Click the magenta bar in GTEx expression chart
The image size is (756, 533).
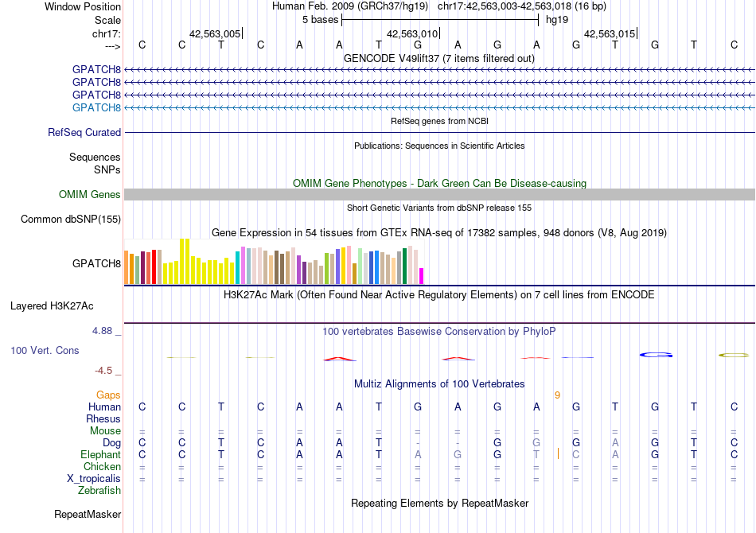[422, 276]
